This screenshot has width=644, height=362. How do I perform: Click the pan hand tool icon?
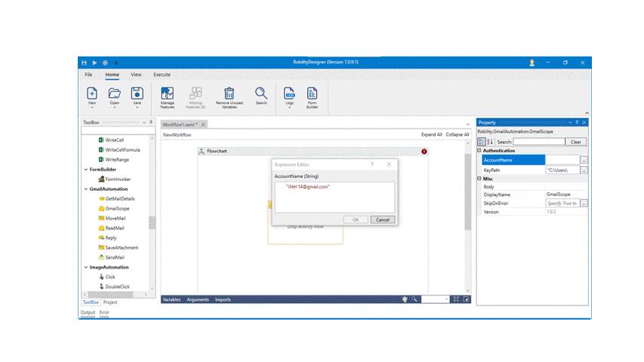click(405, 299)
